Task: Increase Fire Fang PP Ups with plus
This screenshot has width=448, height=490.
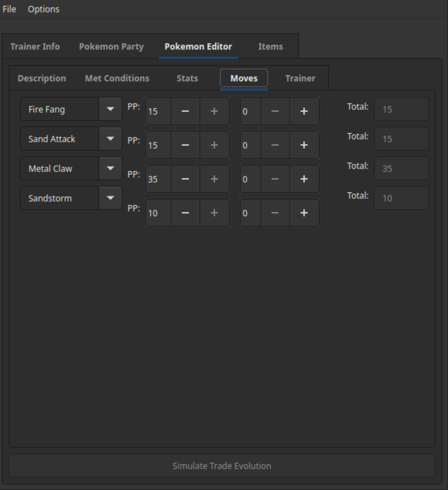Action: coord(304,112)
